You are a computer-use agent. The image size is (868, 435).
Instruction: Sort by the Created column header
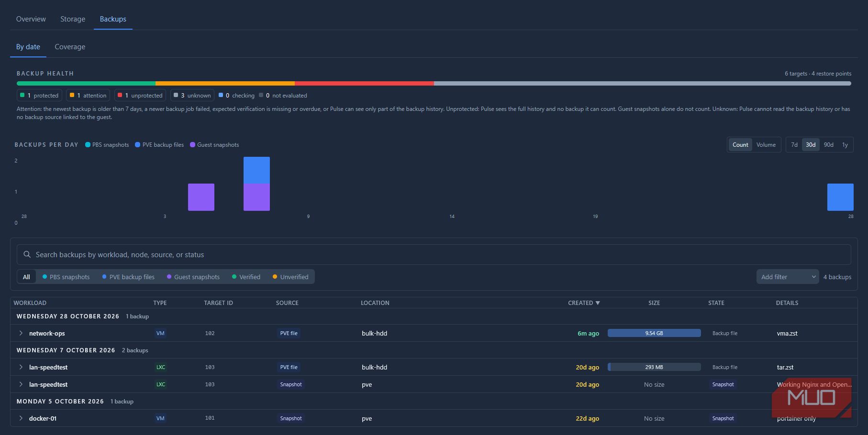584,303
